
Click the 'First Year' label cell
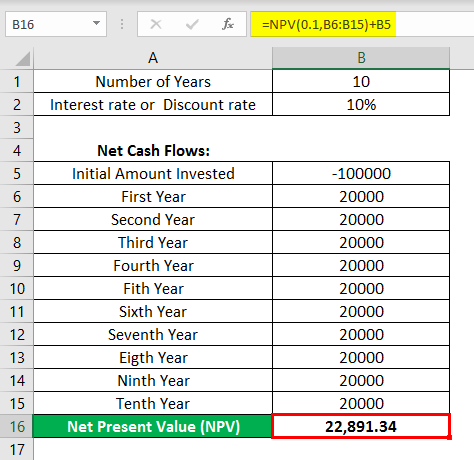coord(153,196)
